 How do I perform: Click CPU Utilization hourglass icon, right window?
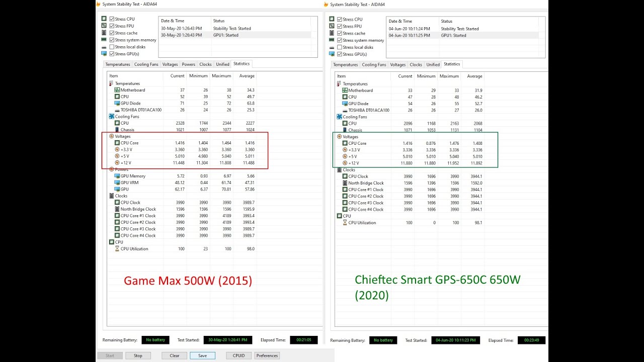point(345,223)
